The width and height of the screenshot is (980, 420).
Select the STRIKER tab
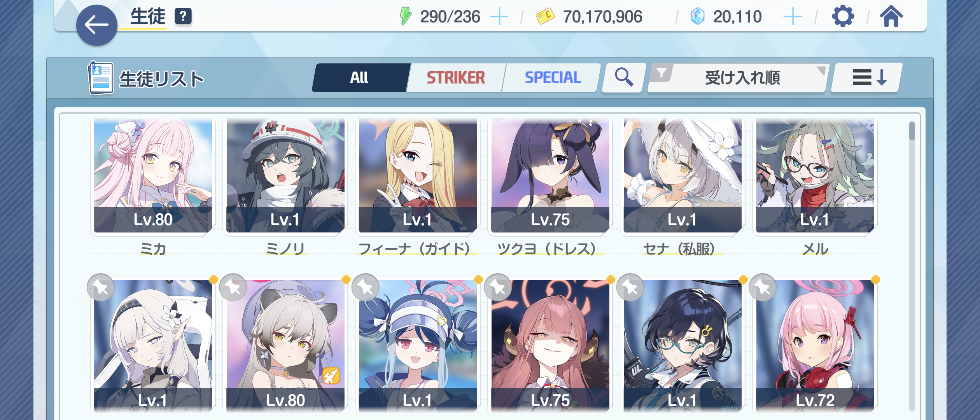(456, 78)
